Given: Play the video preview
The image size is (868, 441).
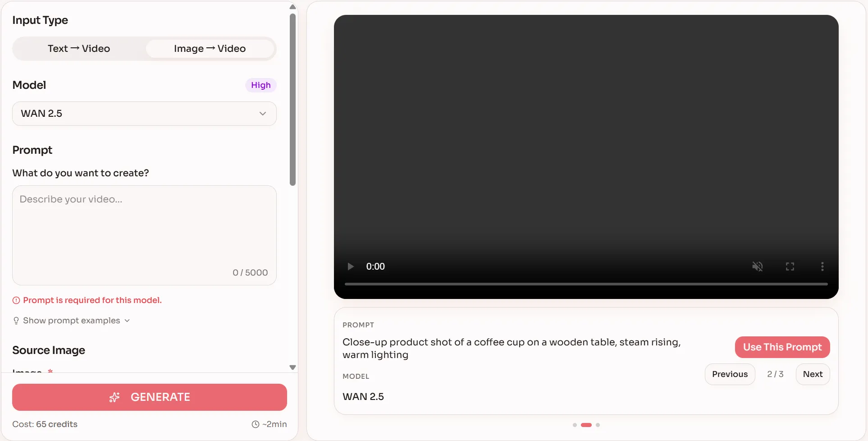Looking at the screenshot, I should (x=351, y=266).
